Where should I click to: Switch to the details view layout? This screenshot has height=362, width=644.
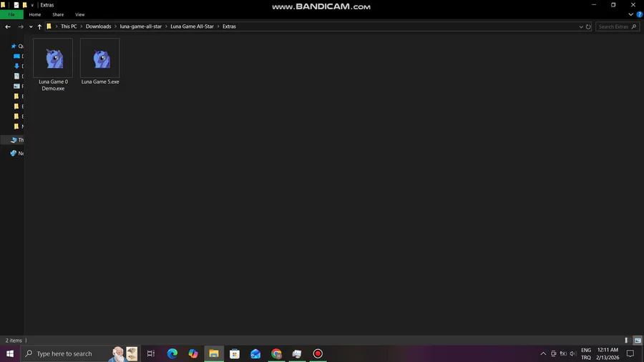628,341
